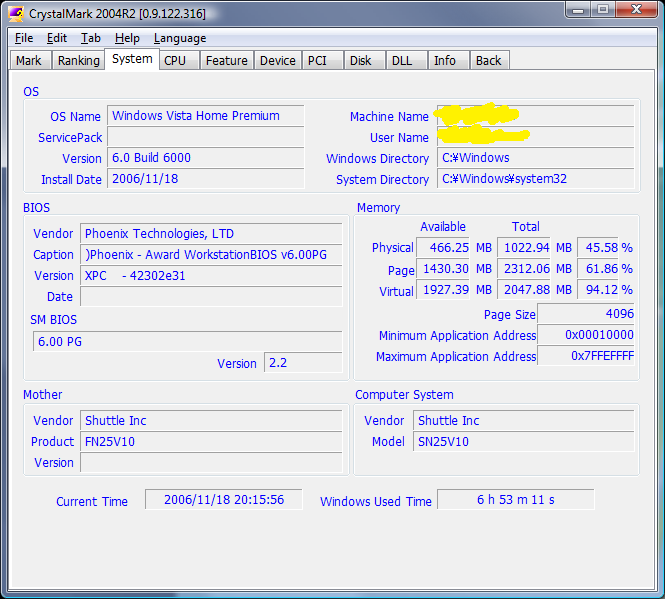
Task: Click the Machine Name field
Action: 536,116
